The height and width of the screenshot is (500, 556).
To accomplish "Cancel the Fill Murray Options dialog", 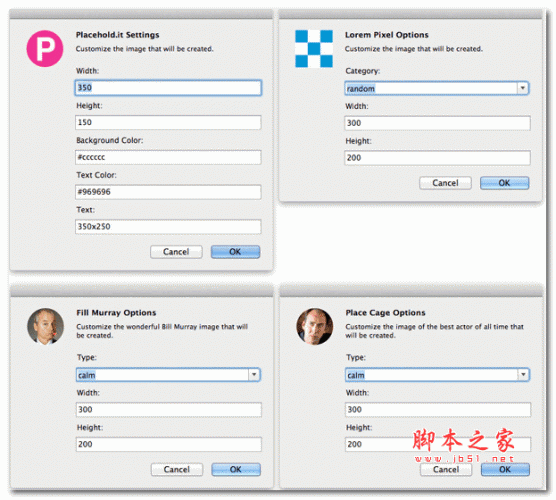I will [177, 470].
